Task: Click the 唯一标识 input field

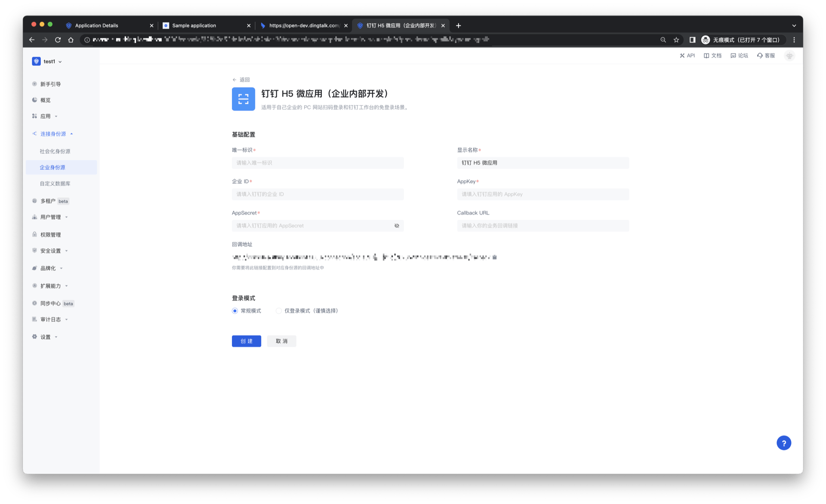Action: pyautogui.click(x=317, y=163)
